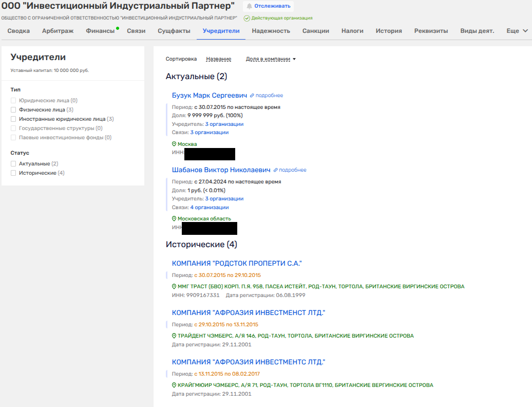Check the Физические лица checkbox
532x407 pixels.
[x=14, y=110]
